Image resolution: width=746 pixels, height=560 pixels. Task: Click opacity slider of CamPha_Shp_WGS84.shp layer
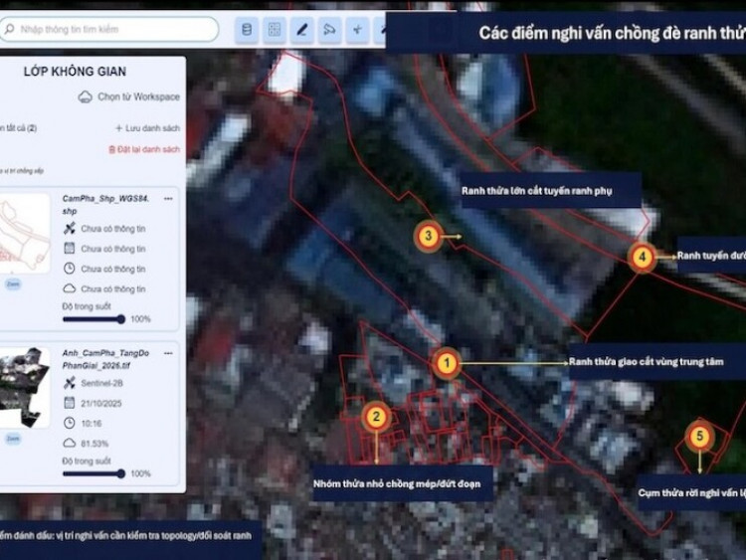click(93, 319)
